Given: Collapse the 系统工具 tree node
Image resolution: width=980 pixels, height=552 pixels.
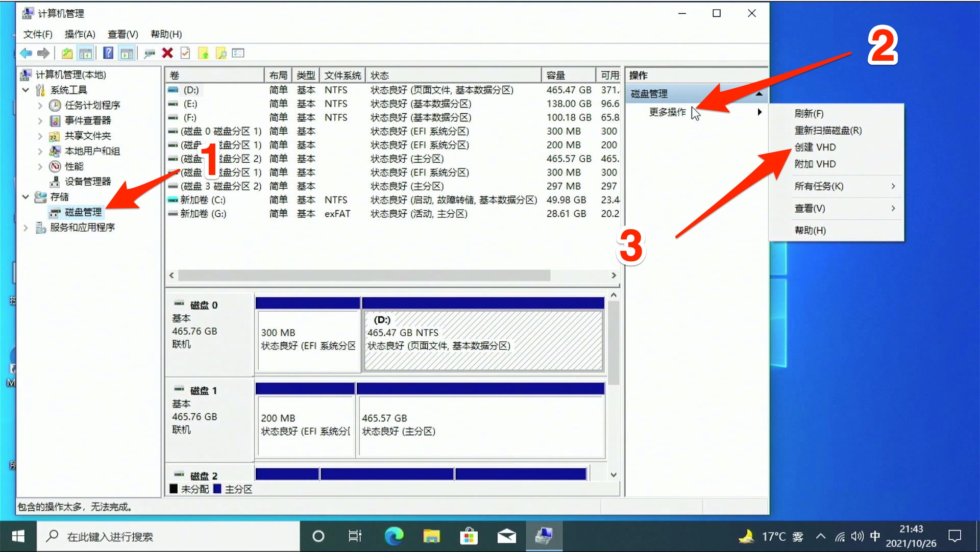Looking at the screenshot, I should click(x=26, y=90).
